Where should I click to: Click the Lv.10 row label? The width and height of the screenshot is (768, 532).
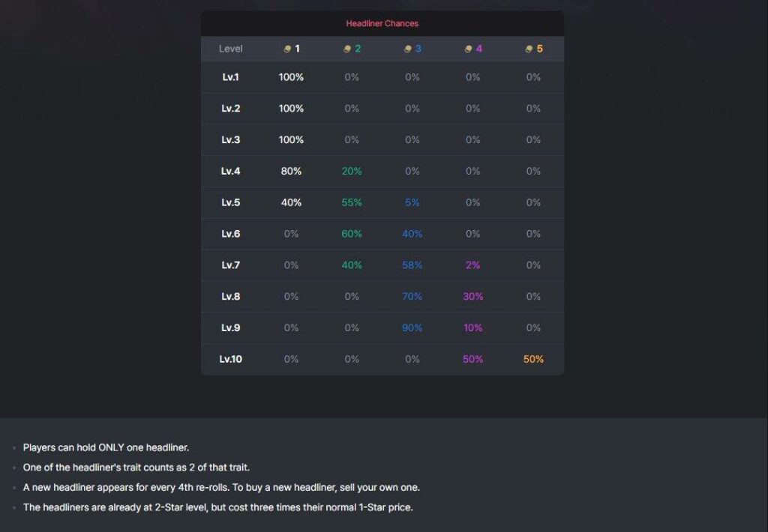[x=231, y=359]
